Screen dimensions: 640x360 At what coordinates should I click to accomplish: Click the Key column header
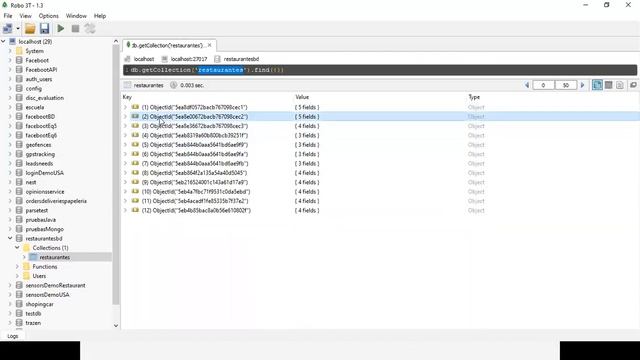tap(127, 97)
